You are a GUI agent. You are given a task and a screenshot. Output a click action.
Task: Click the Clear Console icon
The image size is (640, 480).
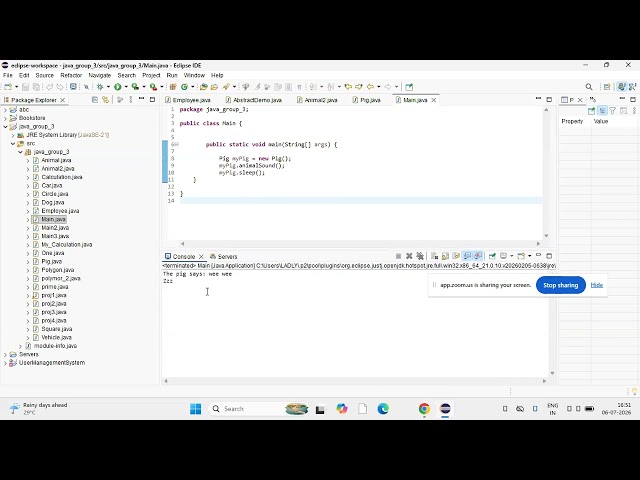point(434,256)
